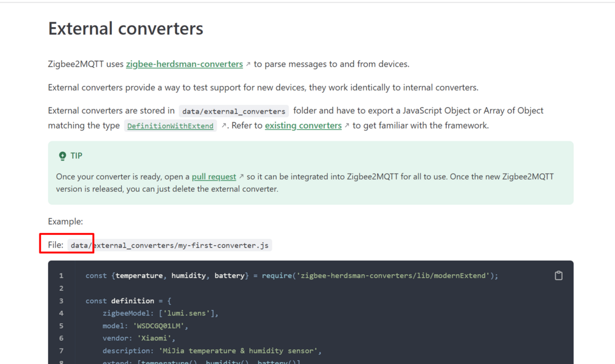Open the pull request link
The height and width of the screenshot is (364, 615).
point(213,176)
